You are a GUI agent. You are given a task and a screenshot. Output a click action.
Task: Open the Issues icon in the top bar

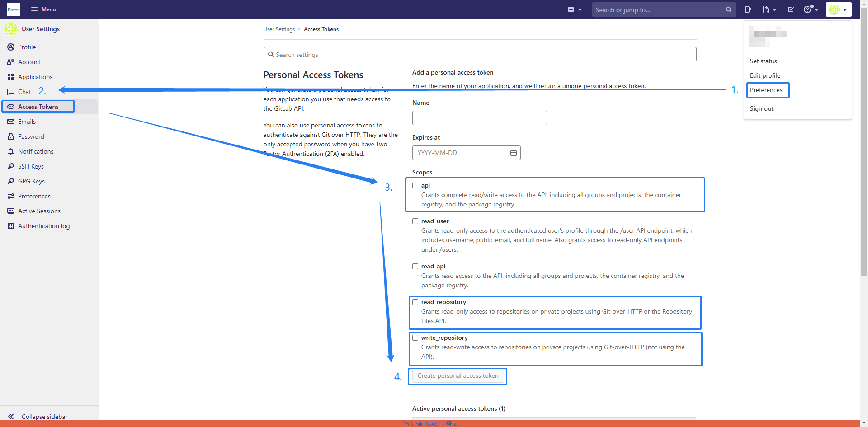tap(748, 9)
